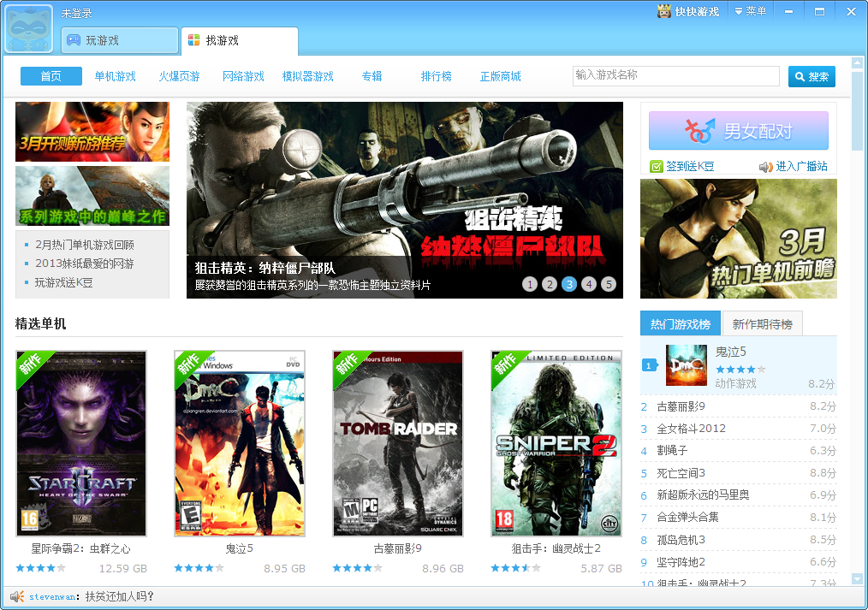The image size is (868, 610).
Task: Open 鬼泣5 title in ranking list
Action: tap(731, 352)
